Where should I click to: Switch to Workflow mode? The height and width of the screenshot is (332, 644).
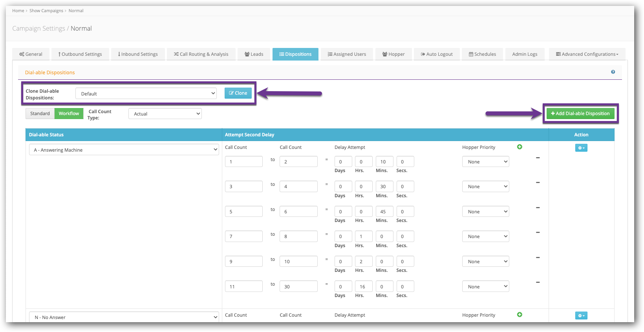coord(69,114)
